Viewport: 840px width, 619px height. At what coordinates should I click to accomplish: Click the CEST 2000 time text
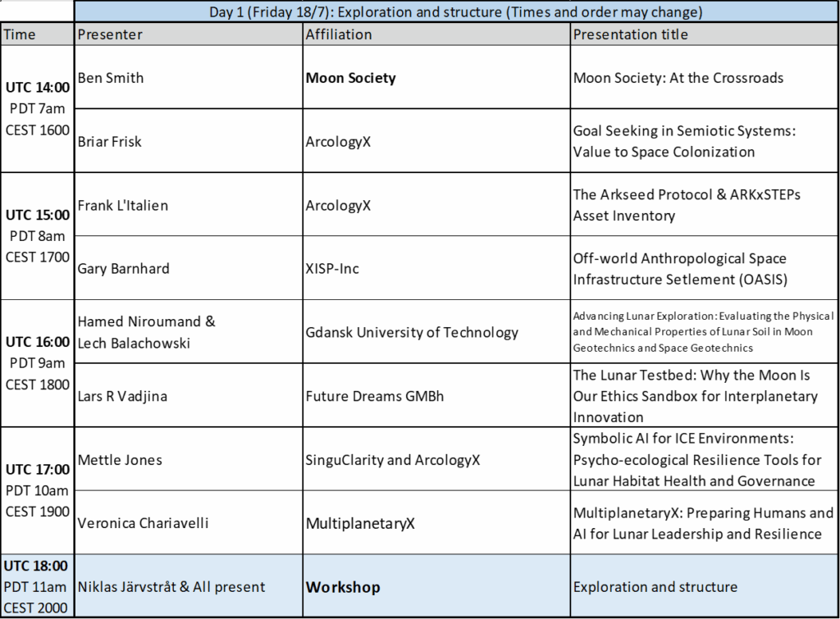(x=36, y=608)
